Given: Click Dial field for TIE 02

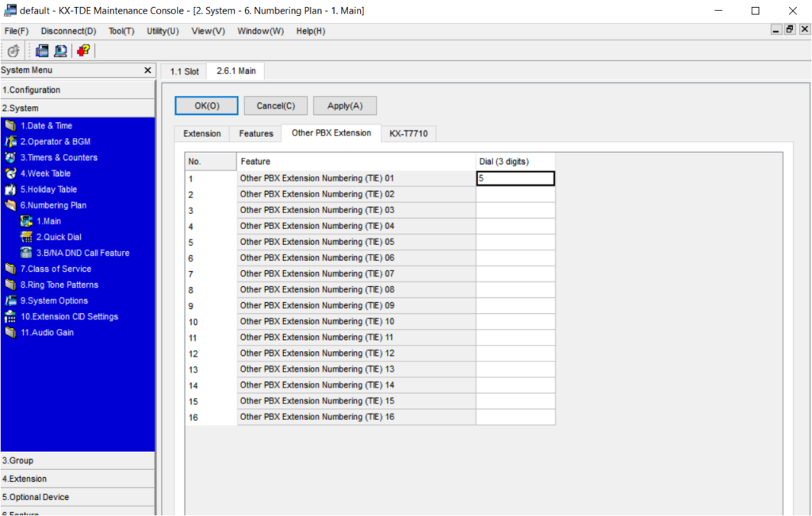Looking at the screenshot, I should [x=515, y=194].
